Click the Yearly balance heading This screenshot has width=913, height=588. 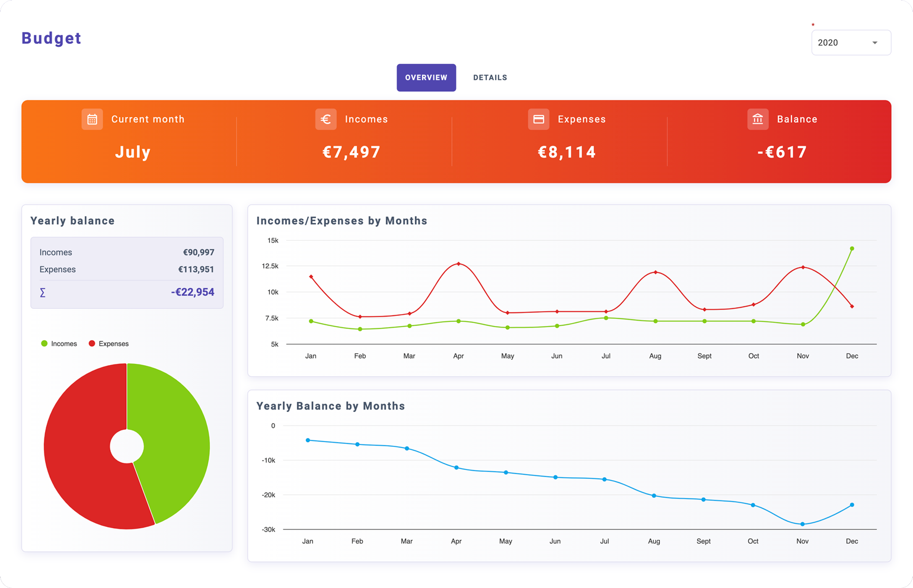72,221
